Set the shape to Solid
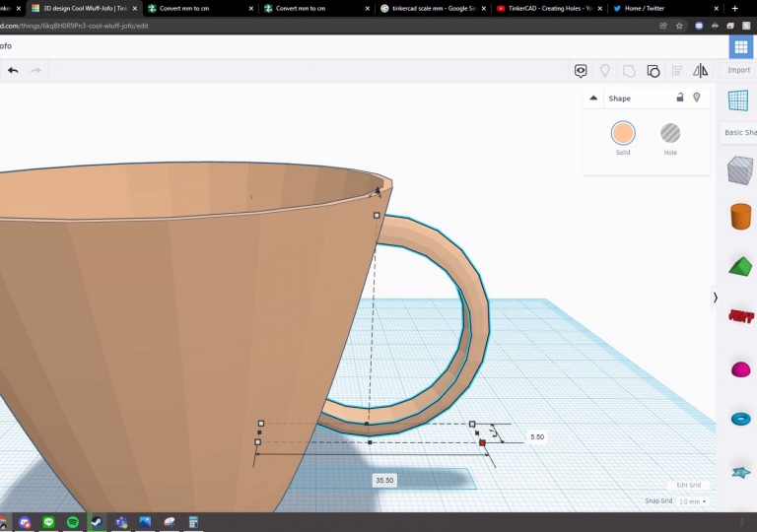This screenshot has width=757, height=532. tap(623, 133)
